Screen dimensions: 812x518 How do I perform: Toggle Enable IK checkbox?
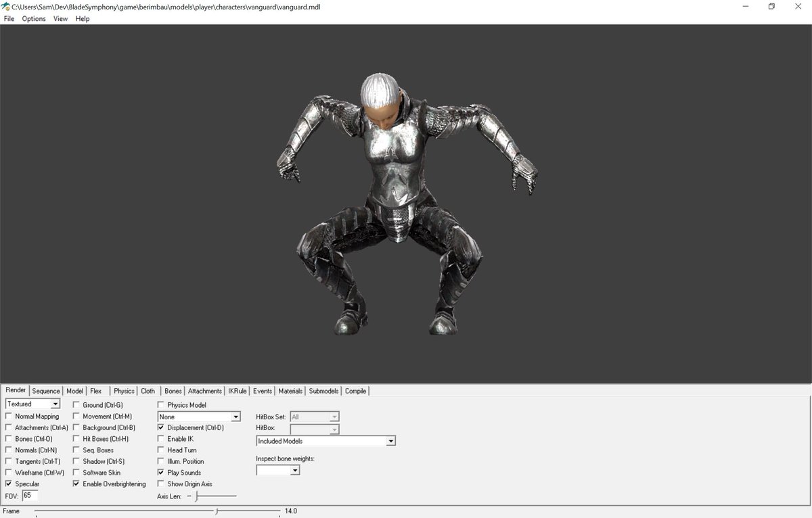coord(175,439)
